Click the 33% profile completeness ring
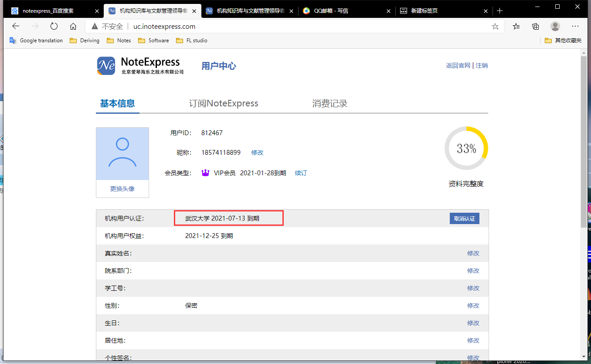 [x=466, y=148]
